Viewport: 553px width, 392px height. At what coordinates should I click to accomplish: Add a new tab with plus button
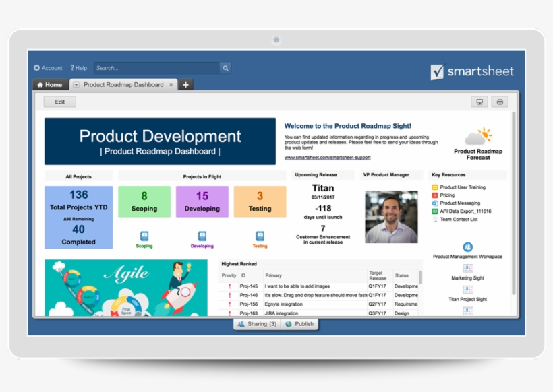[186, 84]
